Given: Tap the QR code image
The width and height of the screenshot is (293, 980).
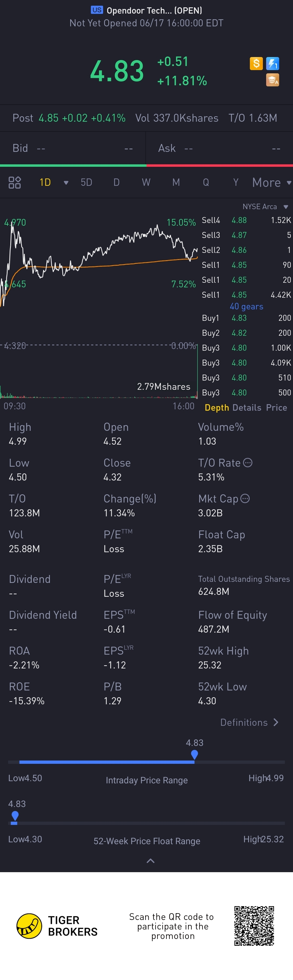Looking at the screenshot, I should pyautogui.click(x=254, y=926).
